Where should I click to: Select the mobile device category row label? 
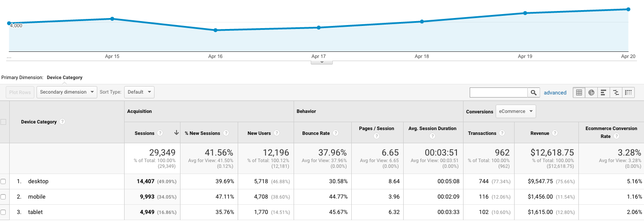pyautogui.click(x=37, y=197)
